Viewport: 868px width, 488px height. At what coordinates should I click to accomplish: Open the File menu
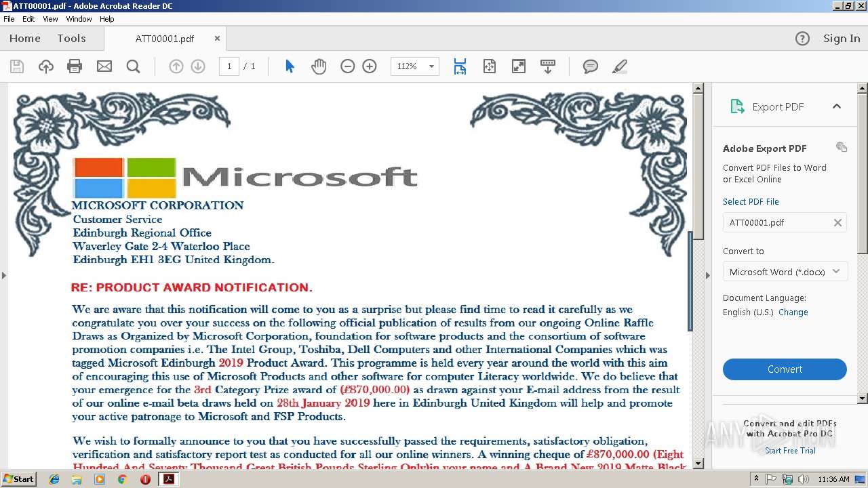click(9, 19)
